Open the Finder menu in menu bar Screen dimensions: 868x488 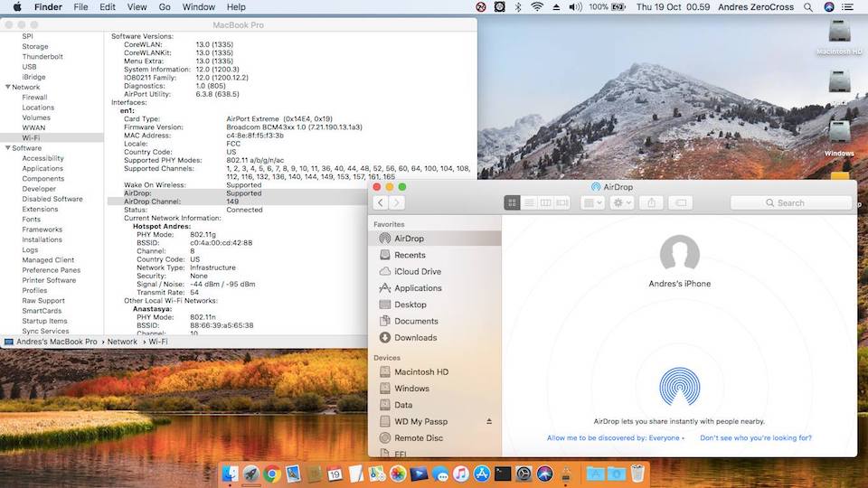[x=48, y=7]
